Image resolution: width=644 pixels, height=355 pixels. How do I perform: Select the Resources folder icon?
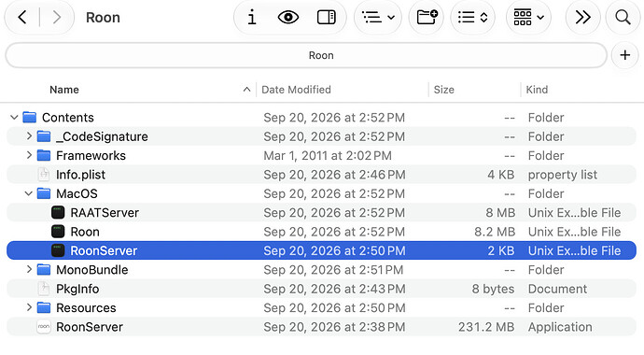click(44, 307)
